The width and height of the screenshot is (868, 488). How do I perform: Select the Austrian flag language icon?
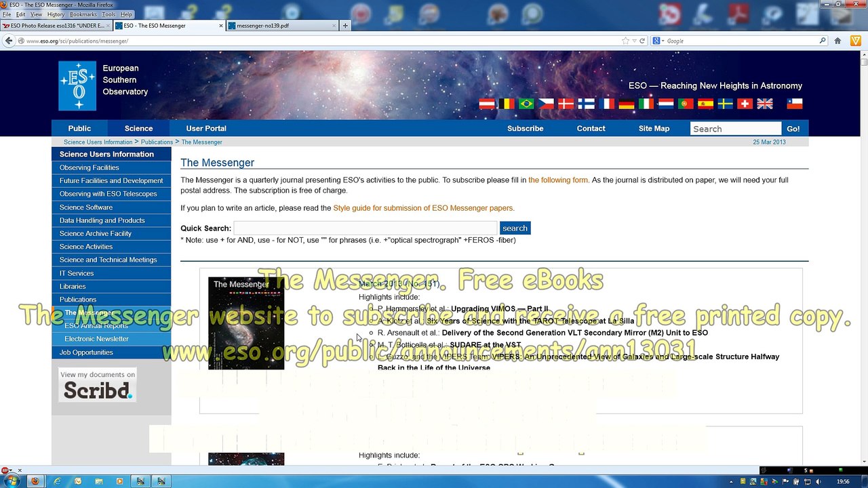click(x=487, y=104)
